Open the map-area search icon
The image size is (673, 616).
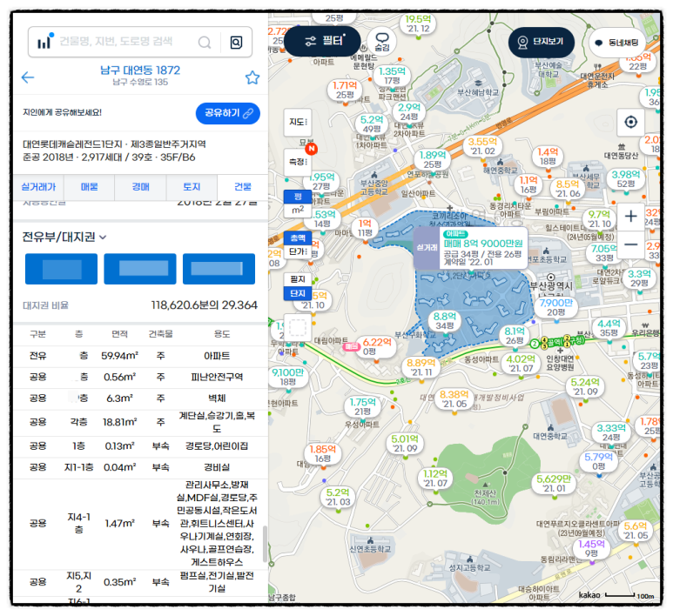236,42
